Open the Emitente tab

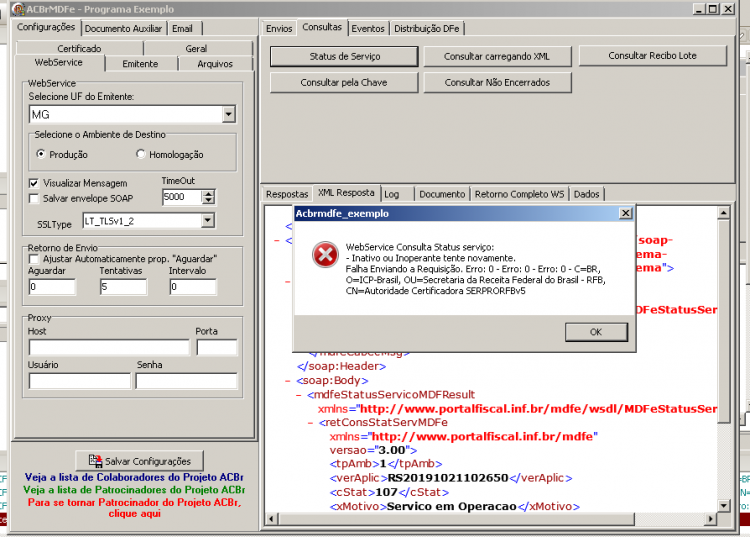tap(140, 64)
